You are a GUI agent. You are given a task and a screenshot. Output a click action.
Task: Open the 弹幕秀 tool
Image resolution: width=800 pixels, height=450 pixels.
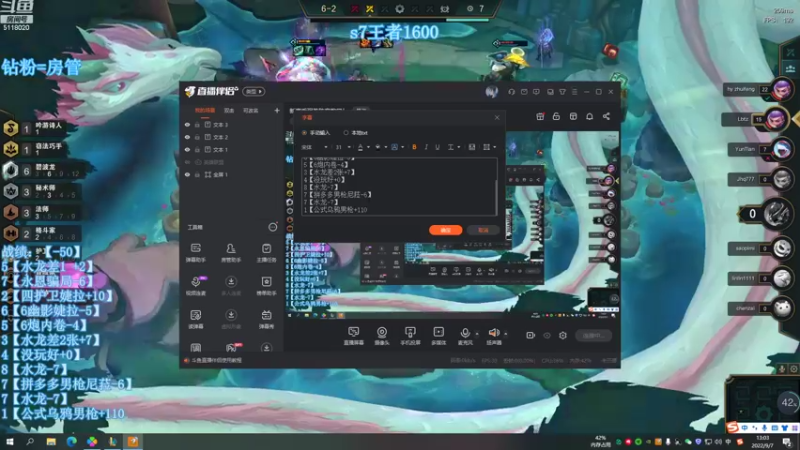(266, 319)
